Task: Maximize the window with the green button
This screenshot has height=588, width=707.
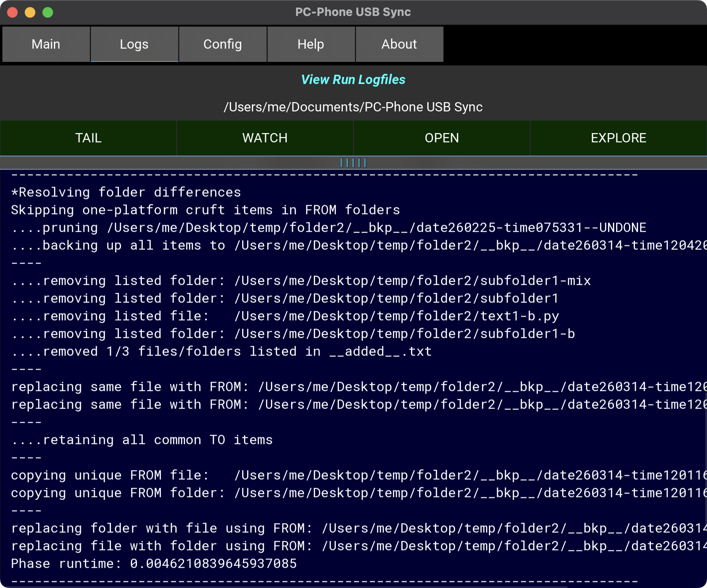Action: click(48, 12)
